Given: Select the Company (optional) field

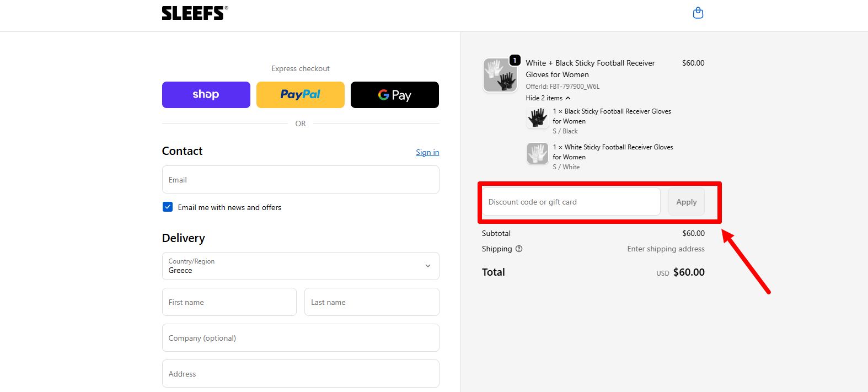Looking at the screenshot, I should click(x=301, y=338).
